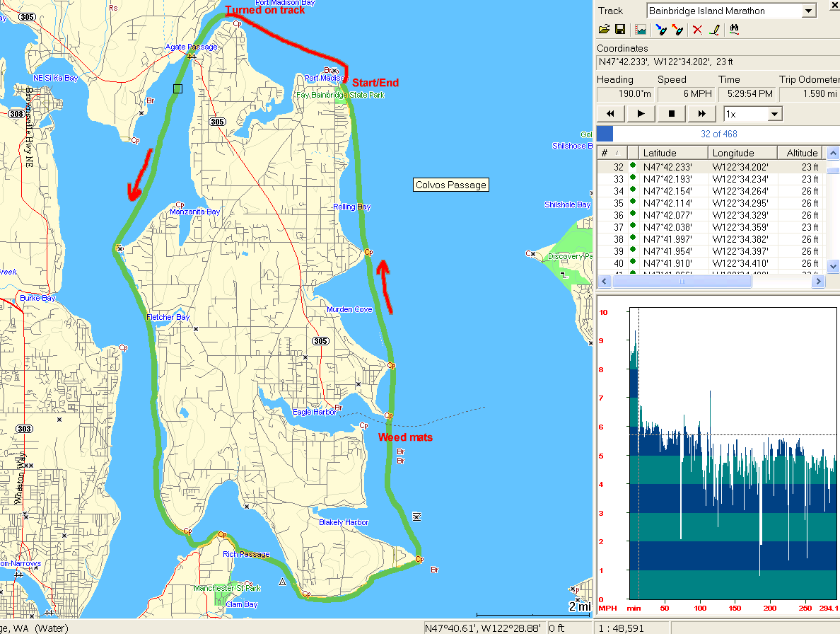Click the binoculars find track icon
This screenshot has height=634, width=840.
pos(734,30)
